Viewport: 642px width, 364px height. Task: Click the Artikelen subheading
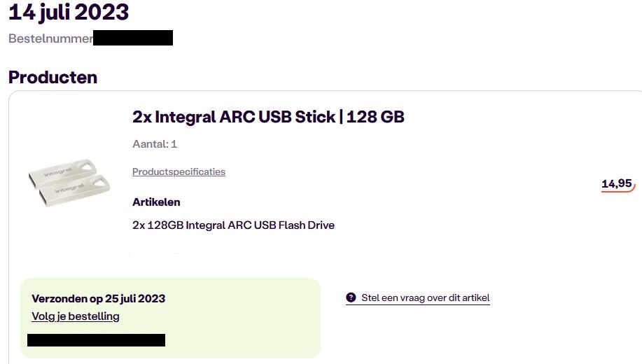156,202
